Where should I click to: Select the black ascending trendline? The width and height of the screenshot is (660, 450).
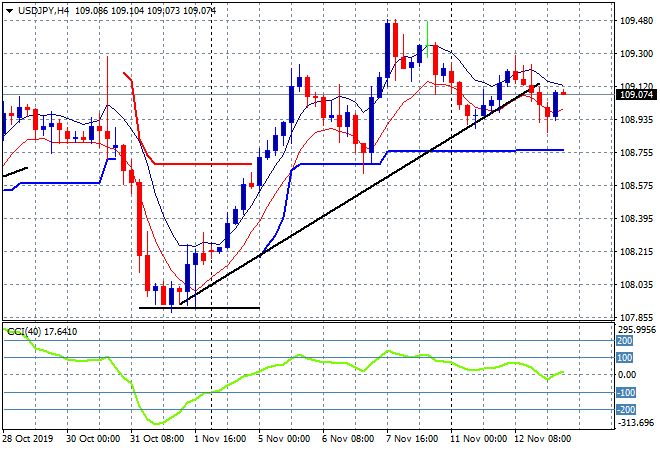[x=358, y=194]
